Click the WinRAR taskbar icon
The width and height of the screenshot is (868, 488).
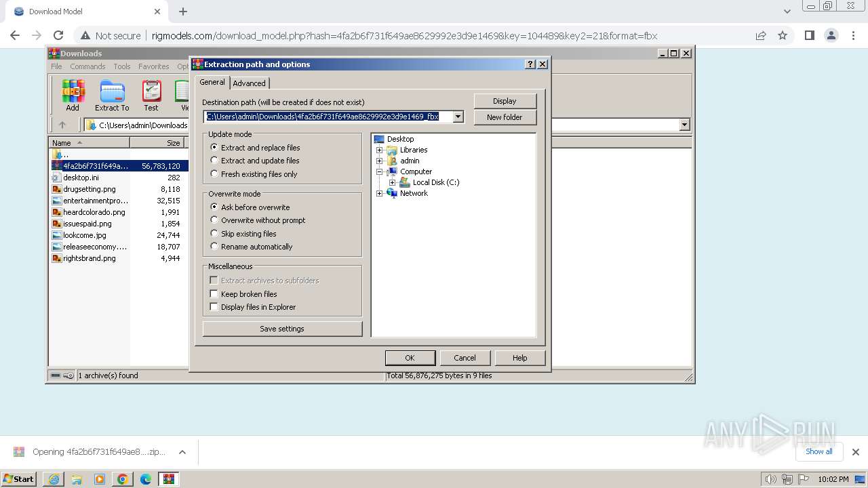169,479
